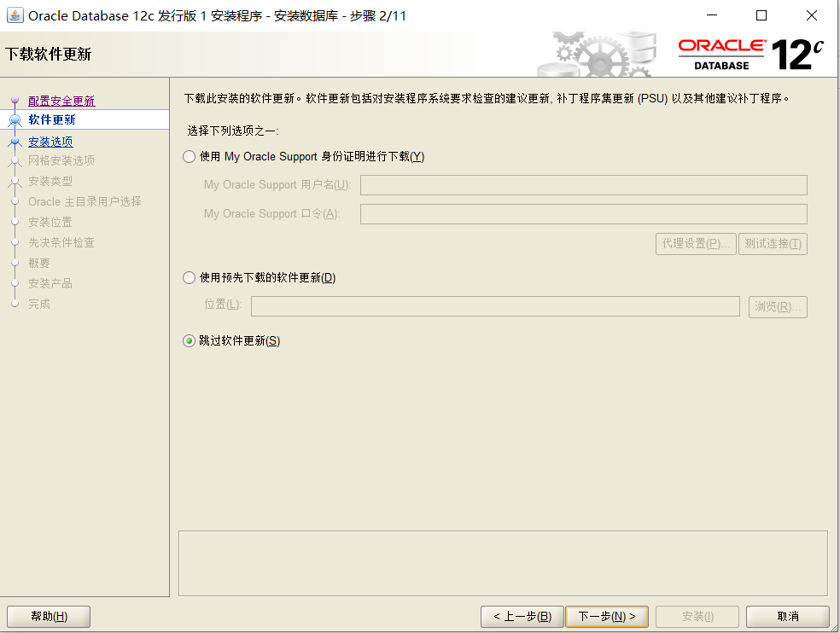Click step marker icon beside 安装选项
The height and width of the screenshot is (633, 840).
[x=15, y=142]
